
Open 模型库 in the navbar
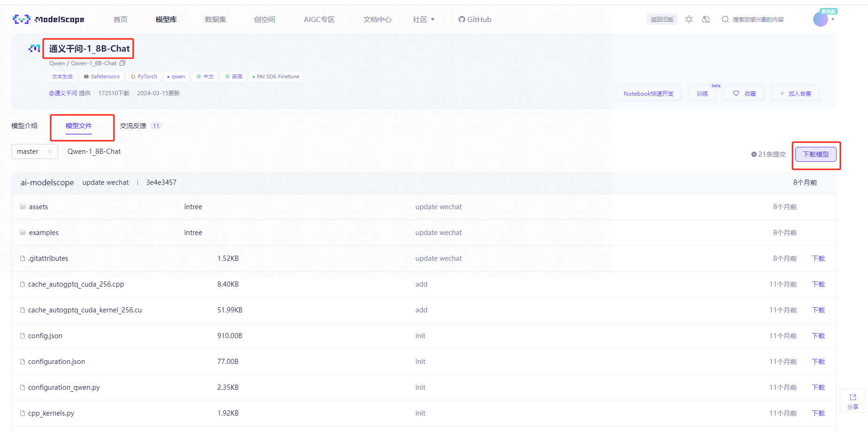coord(166,19)
